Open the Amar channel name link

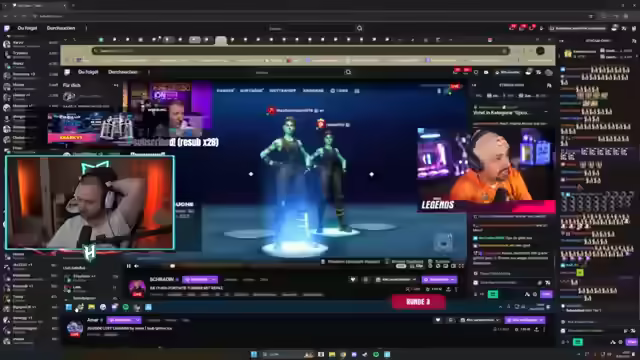click(93, 320)
